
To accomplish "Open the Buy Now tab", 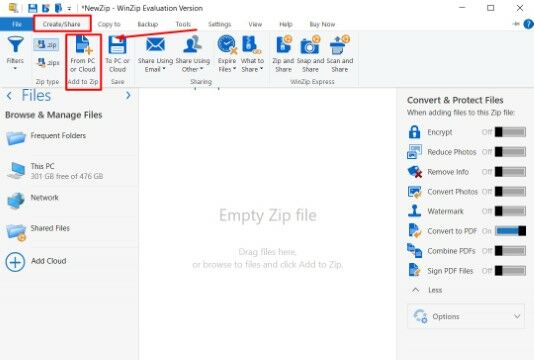I will click(x=322, y=24).
